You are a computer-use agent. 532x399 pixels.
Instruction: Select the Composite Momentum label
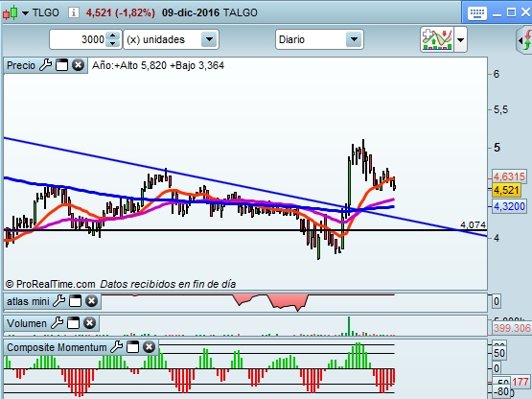(x=57, y=347)
